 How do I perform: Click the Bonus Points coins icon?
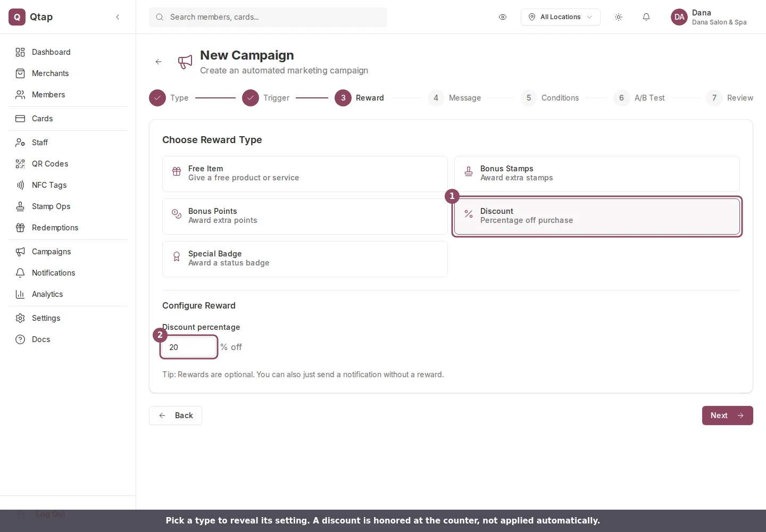coord(177,214)
